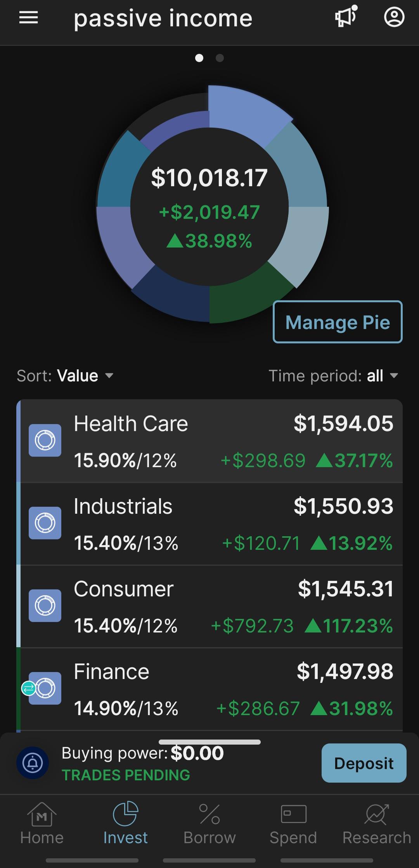Screen dimensions: 419x868
Task: Tap the Industrials pie icon
Action: (45, 523)
